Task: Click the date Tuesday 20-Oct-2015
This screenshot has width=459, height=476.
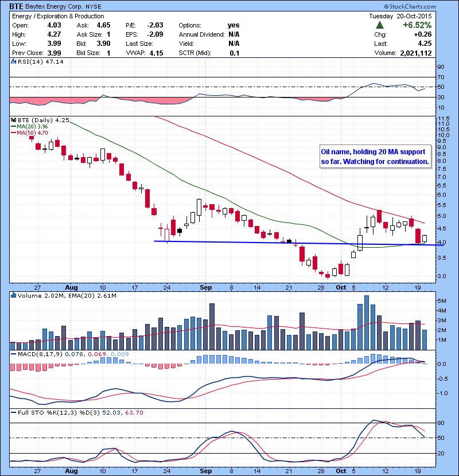Action: (x=400, y=17)
